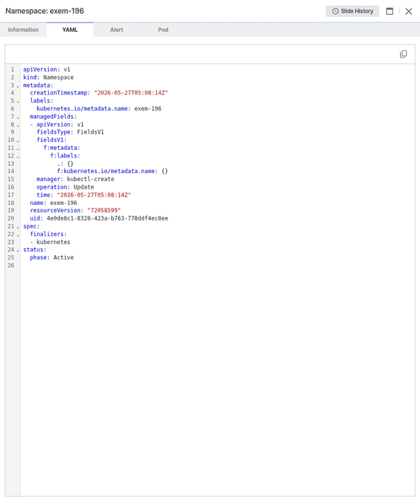Collapse the metadata section fold arrow

[x=18, y=86]
